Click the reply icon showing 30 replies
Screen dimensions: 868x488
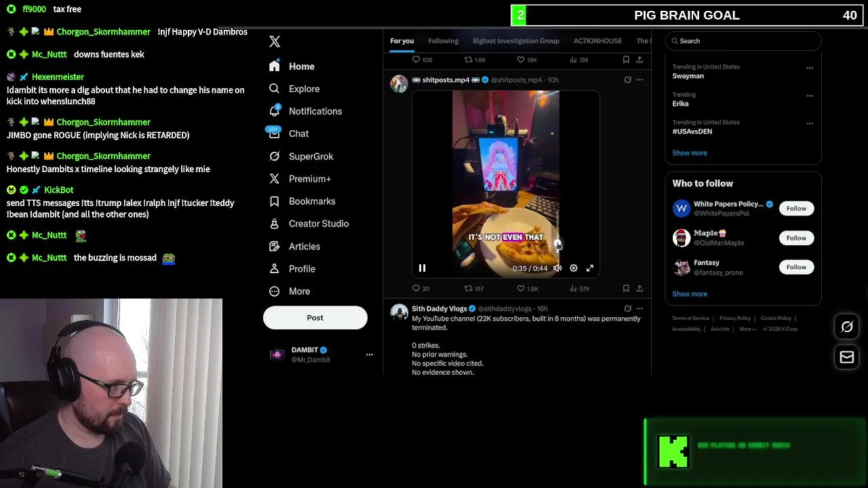pos(416,288)
